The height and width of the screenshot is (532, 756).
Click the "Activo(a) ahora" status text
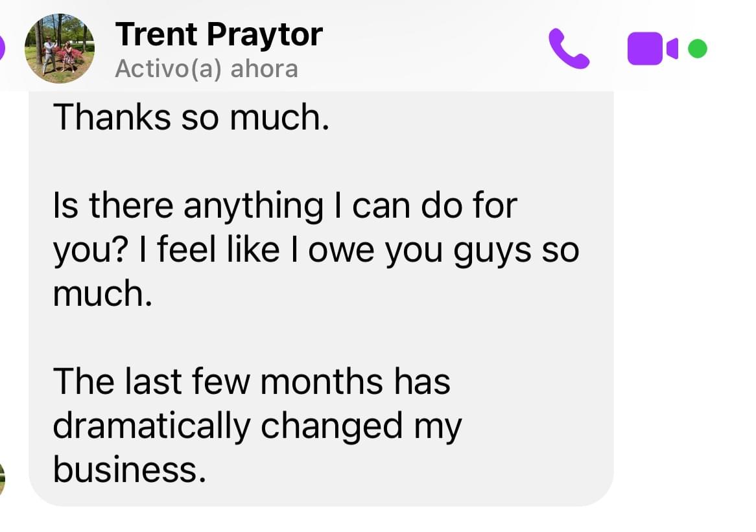point(206,69)
